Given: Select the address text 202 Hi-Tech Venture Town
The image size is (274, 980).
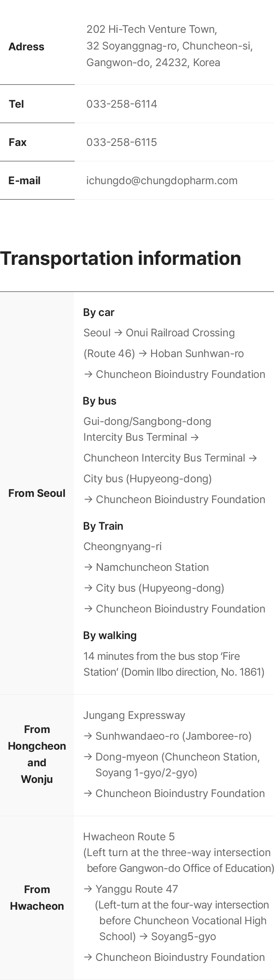Looking at the screenshot, I should coord(152,29).
